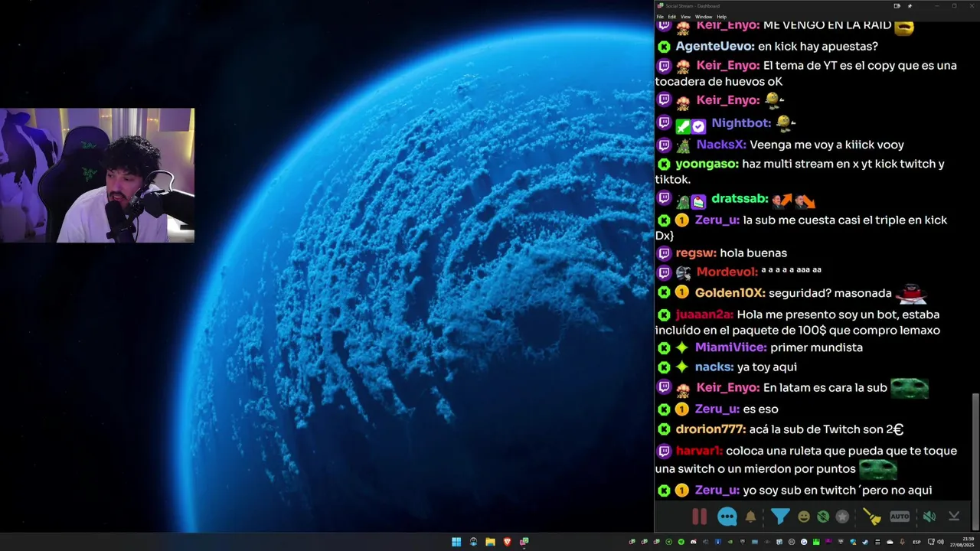
Task: Open the system volume speaker icon
Action: pos(941,542)
